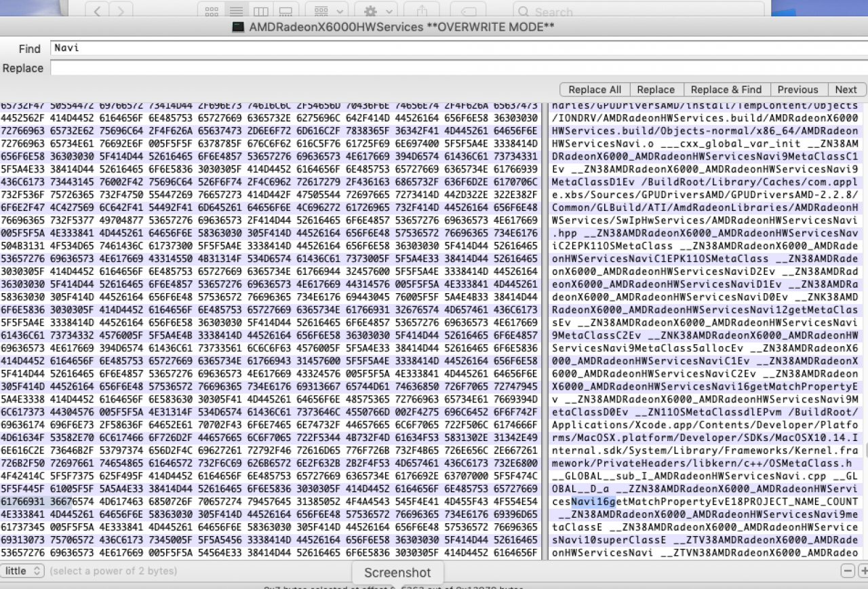868x589 pixels.
Task: Click the Find text field containing Navi
Action: (x=458, y=48)
